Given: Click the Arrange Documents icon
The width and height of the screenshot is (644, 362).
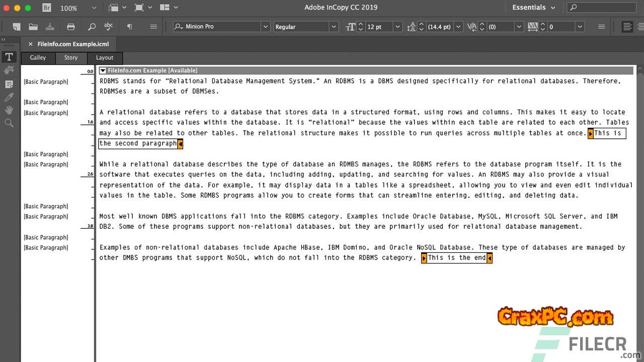Looking at the screenshot, I should (165, 8).
